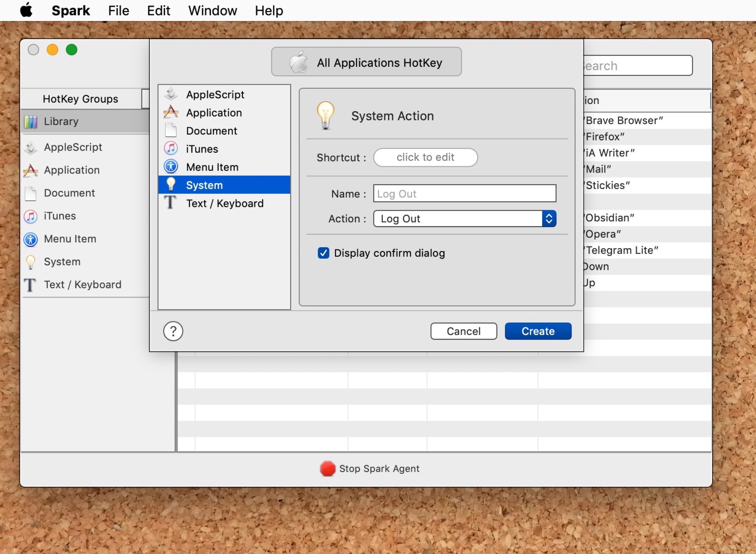The width and height of the screenshot is (756, 554).
Task: Click the red Stop Spark Agent icon
Action: (x=327, y=468)
